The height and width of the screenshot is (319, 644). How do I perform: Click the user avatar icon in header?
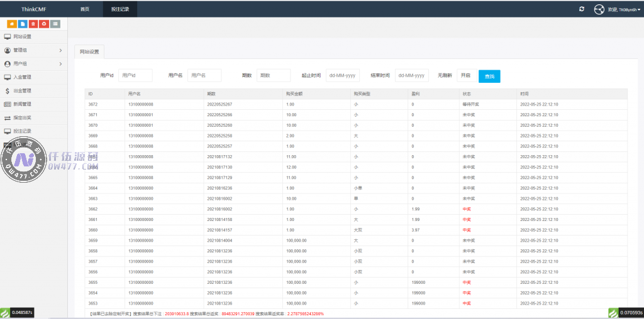pyautogui.click(x=599, y=9)
